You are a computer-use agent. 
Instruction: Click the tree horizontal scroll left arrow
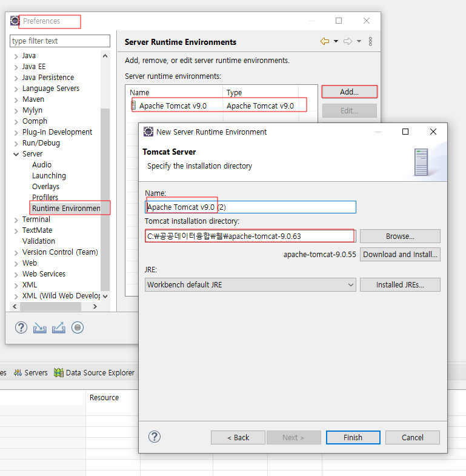(15, 307)
